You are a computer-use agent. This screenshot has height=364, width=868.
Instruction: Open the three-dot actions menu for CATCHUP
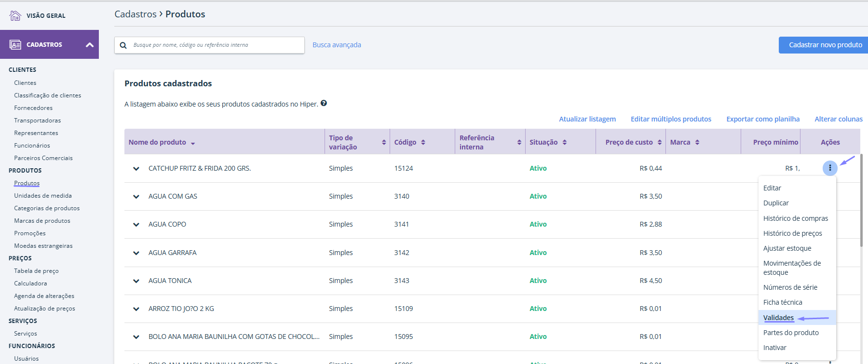click(830, 168)
